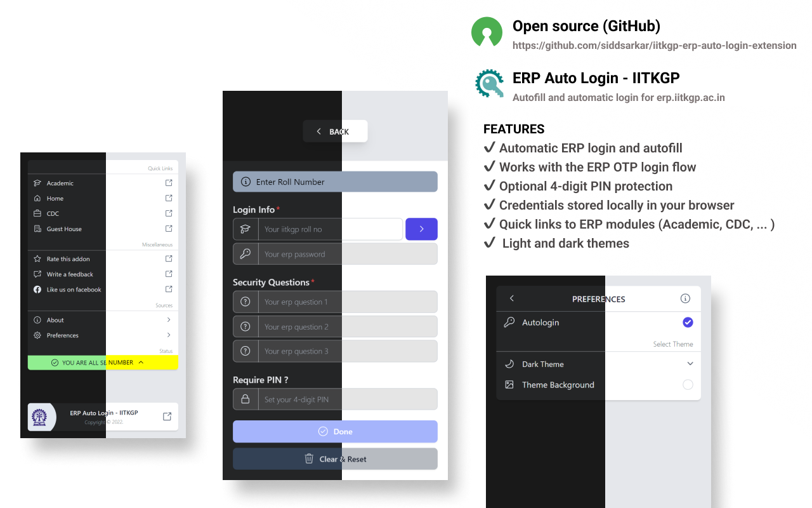The image size is (812, 508).
Task: Click the Your erp question 3 field
Action: (348, 351)
